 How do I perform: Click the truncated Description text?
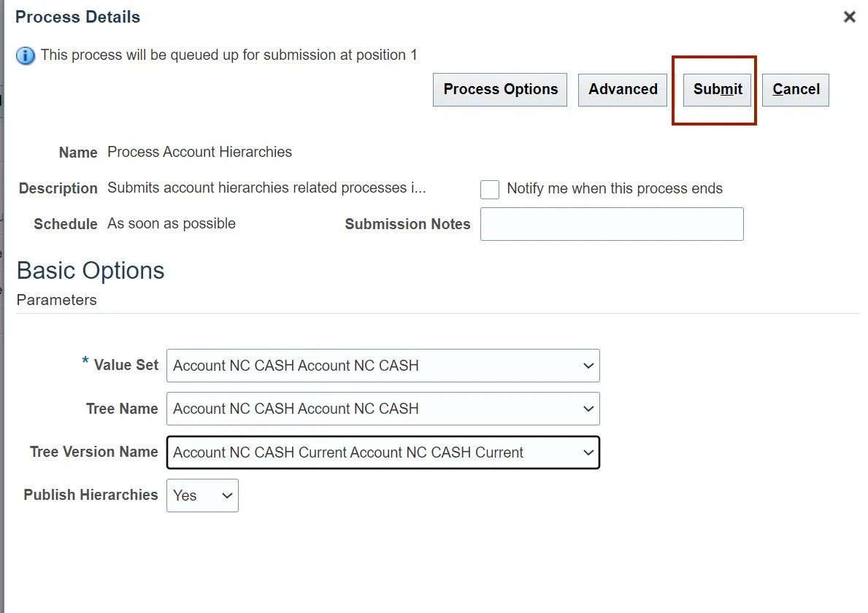266,188
